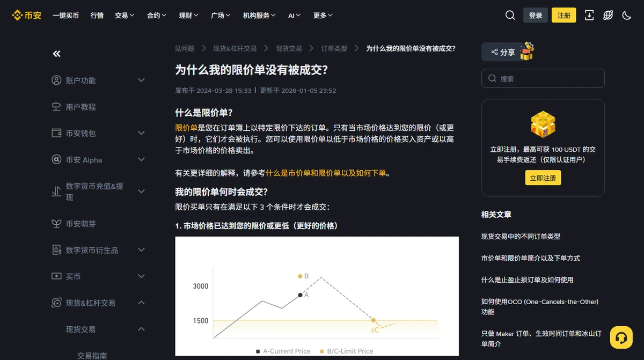The width and height of the screenshot is (644, 360).
Task: Open 什么是市价单和限价单以及如何下单 link
Action: [x=326, y=173]
